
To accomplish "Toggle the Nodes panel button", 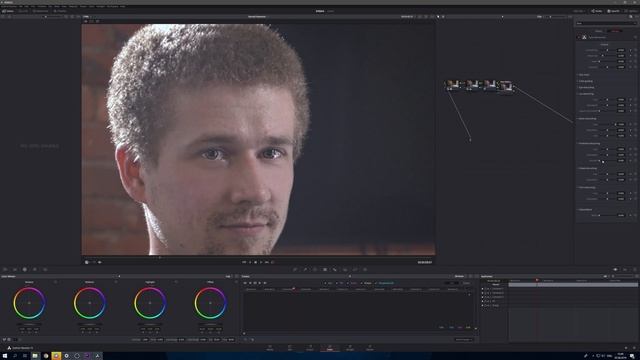I will (597, 11).
